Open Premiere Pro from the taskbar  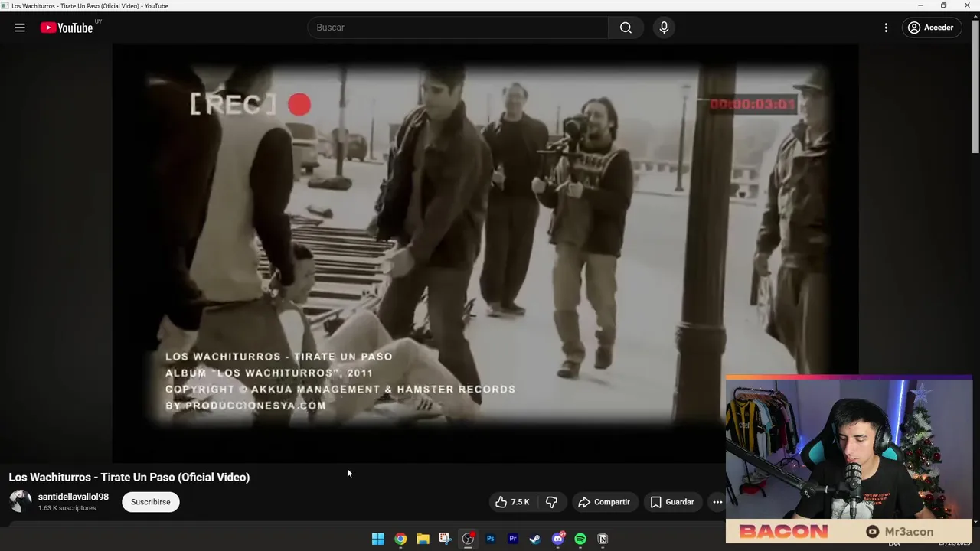(513, 539)
